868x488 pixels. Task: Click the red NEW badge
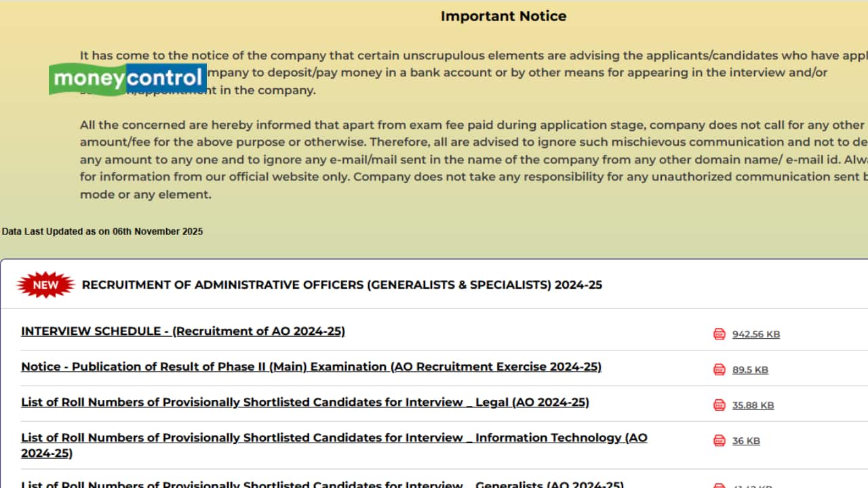(45, 284)
